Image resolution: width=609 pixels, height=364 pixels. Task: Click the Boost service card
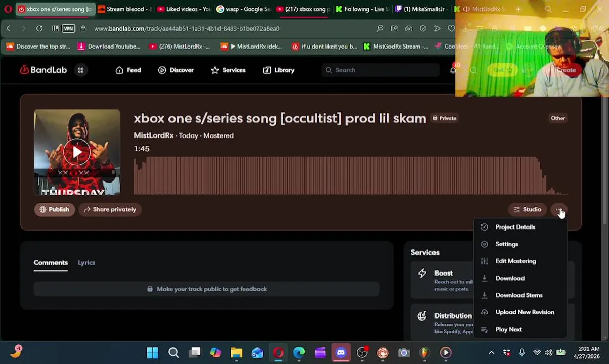(x=443, y=280)
